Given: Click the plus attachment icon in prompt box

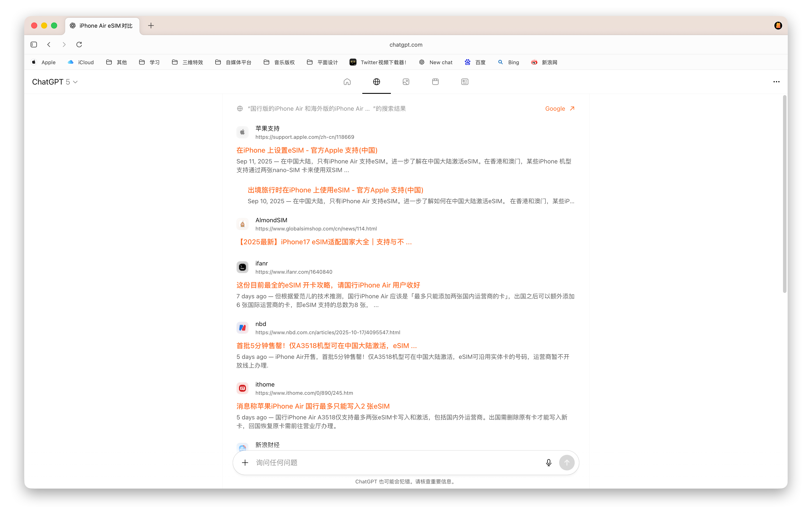Looking at the screenshot, I should click(245, 462).
